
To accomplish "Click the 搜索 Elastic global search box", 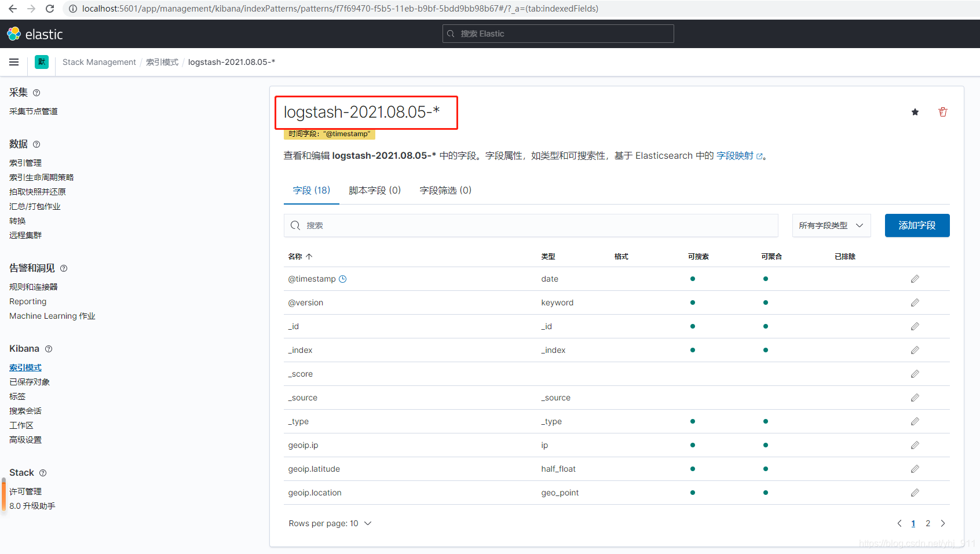I will (558, 34).
